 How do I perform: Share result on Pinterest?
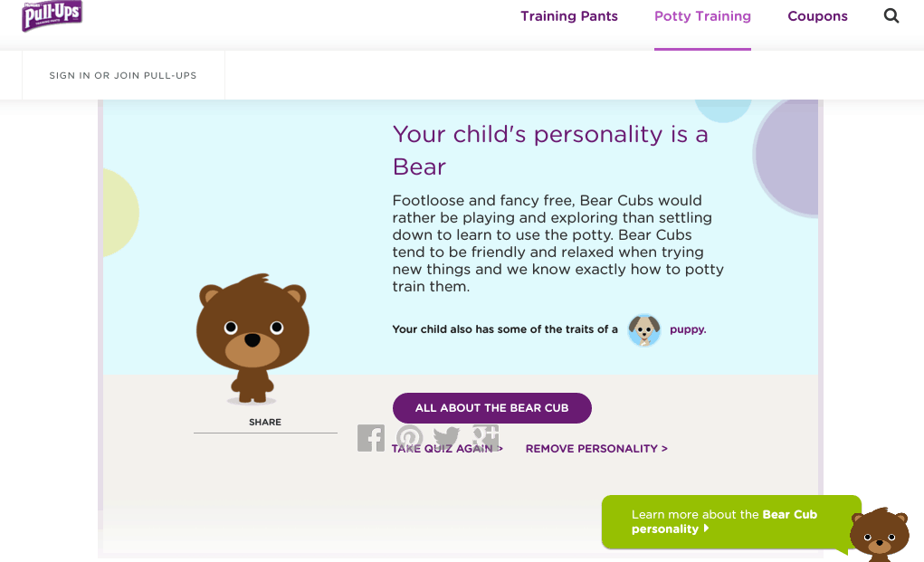pos(410,438)
